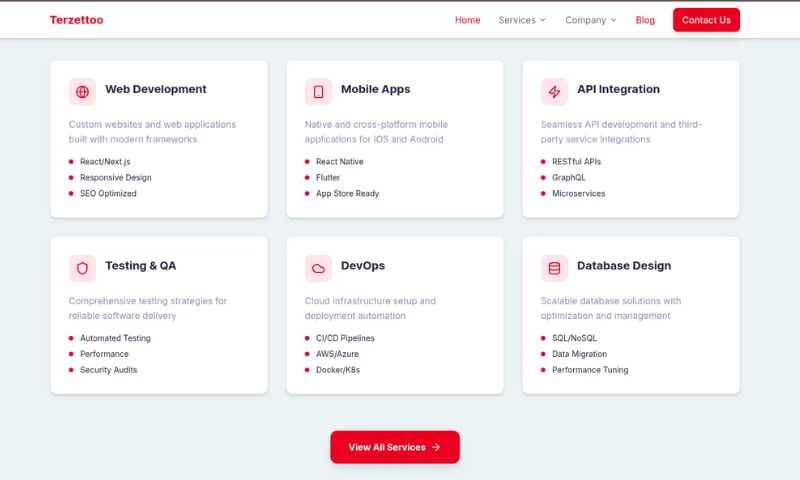Click the smartphone icon for Mobile Apps
Viewport: 800px width, 480px height.
pyautogui.click(x=318, y=92)
